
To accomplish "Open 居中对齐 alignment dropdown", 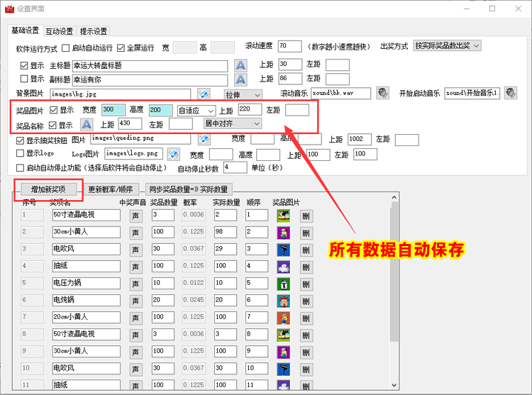I will click(x=233, y=123).
